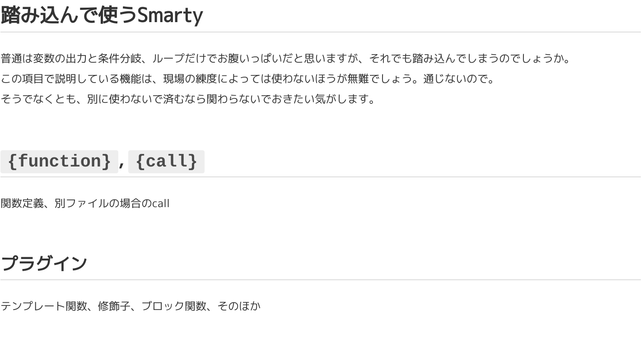
Task: Click the line starting with "この項目で説明している"
Action: [248, 79]
